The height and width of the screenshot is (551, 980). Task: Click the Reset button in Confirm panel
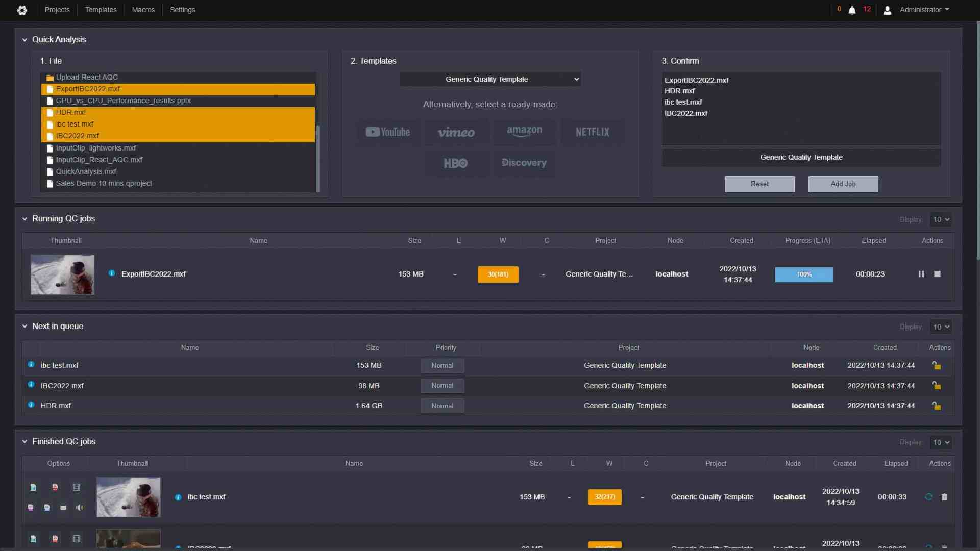pos(759,184)
